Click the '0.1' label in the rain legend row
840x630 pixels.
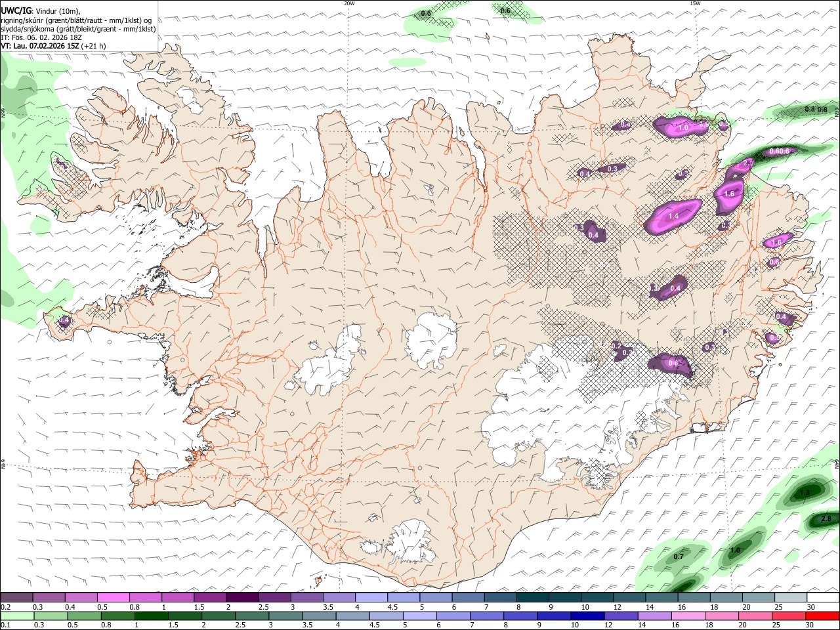[x=5, y=625]
